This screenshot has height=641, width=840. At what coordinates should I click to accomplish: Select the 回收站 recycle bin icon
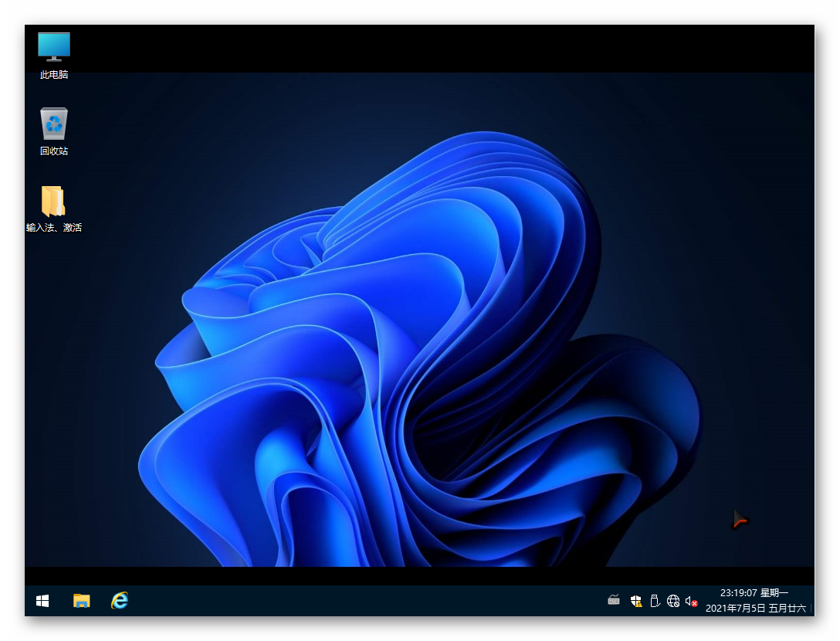pos(53,132)
